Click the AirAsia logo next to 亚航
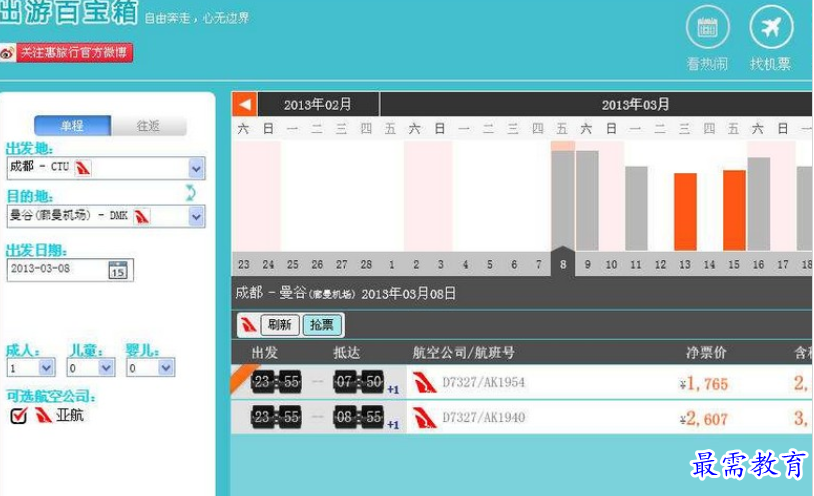Viewport: 814px width, 496px height. tap(43, 415)
